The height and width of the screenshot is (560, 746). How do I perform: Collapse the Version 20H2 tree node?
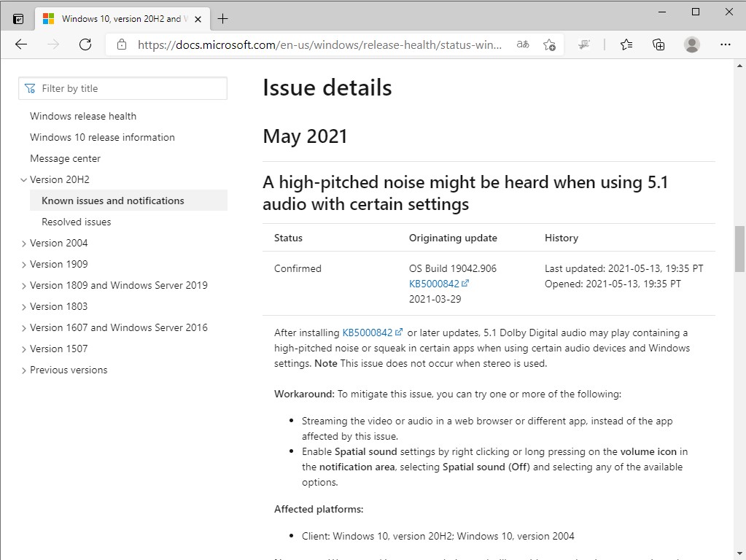[24, 179]
